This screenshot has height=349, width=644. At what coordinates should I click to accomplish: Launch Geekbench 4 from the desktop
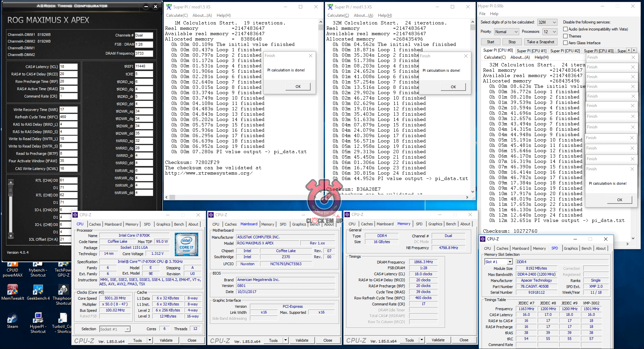click(x=38, y=290)
